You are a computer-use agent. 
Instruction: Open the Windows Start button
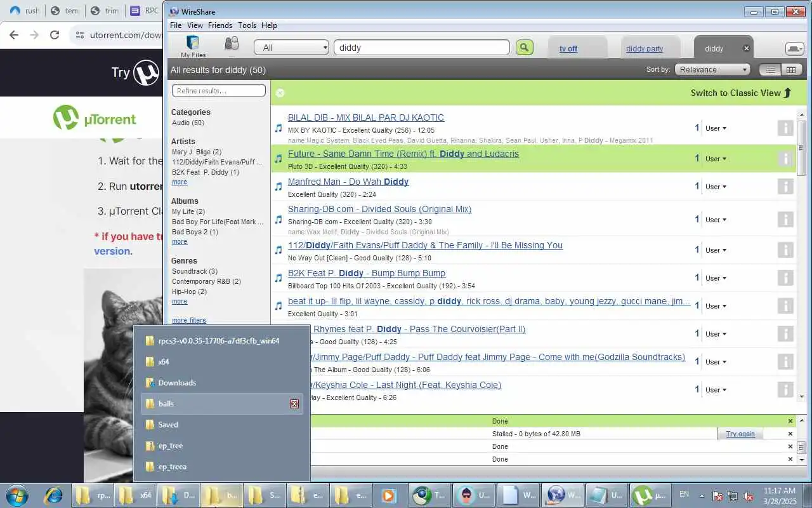click(x=16, y=495)
